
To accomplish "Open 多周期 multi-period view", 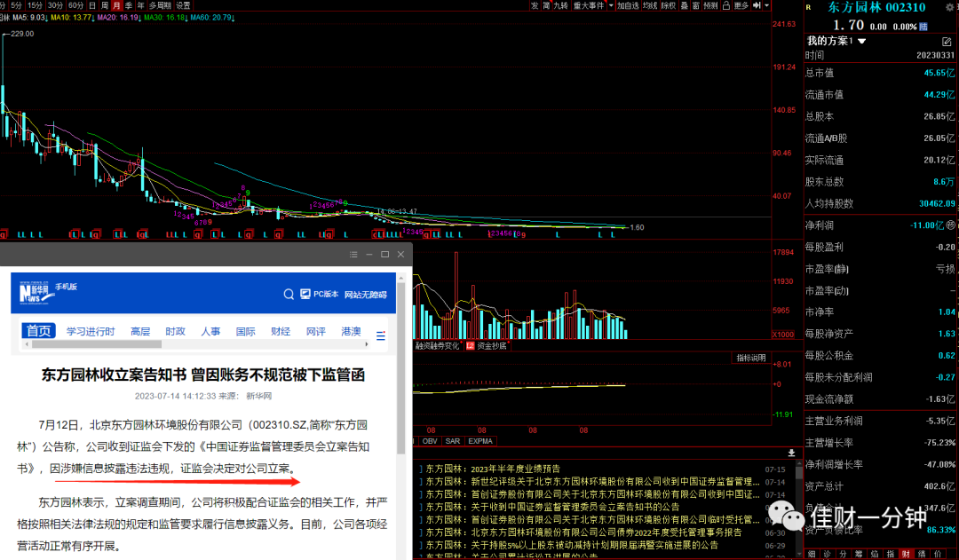I will tap(160, 5).
